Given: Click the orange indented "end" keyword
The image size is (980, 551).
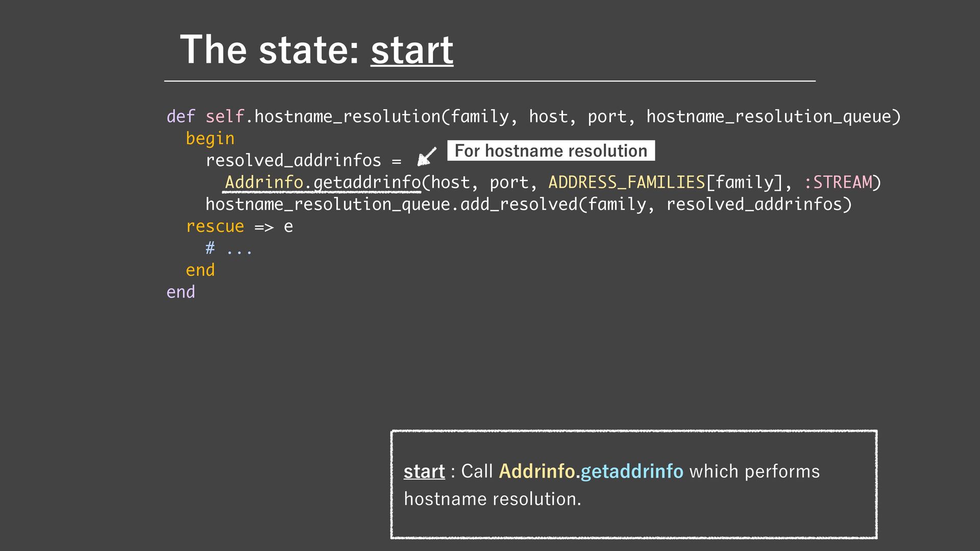Looking at the screenshot, I should click(x=200, y=270).
